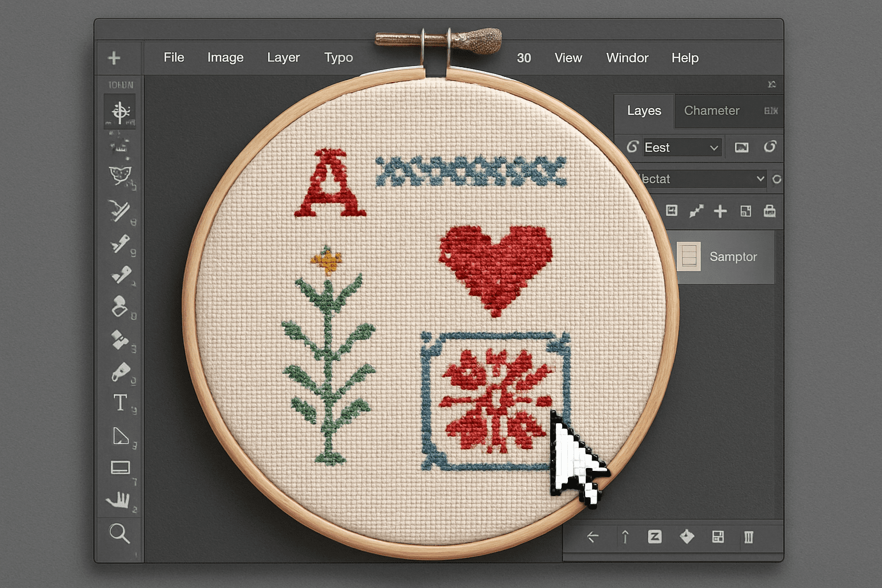The image size is (882, 588).
Task: Select the triangle shape tool
Action: click(121, 436)
